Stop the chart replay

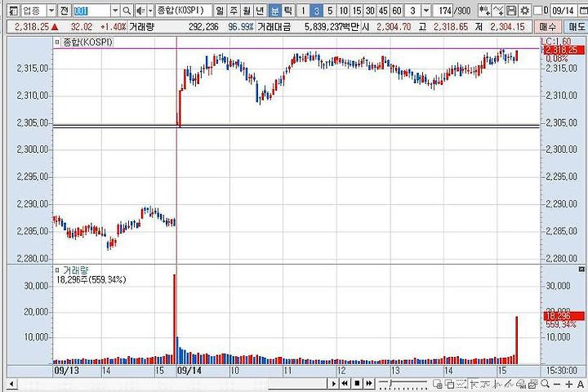(x=357, y=383)
